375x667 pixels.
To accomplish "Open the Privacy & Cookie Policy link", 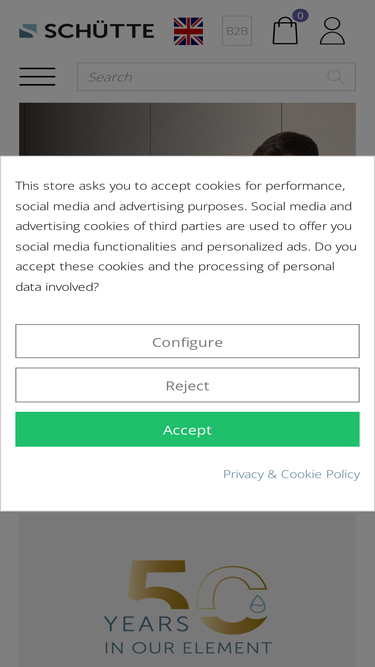I will point(291,474).
